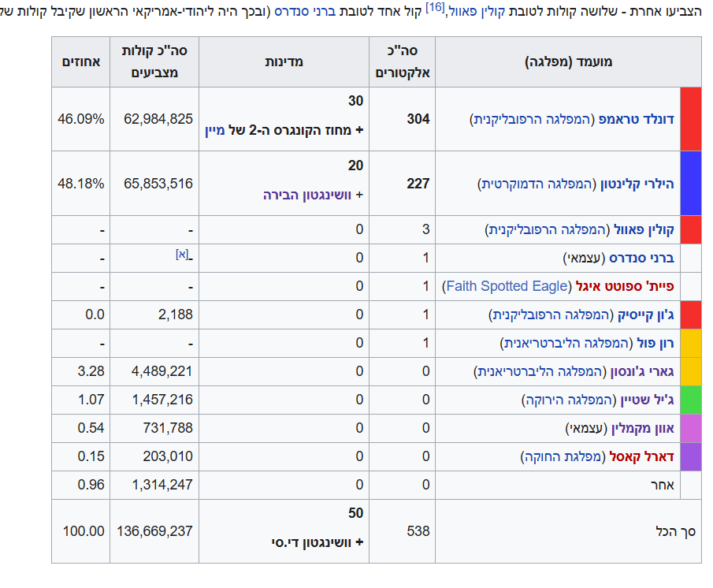Screen dimensions: 713x588
Task: Open the Faith Spotted Eagle English link
Action: pyautogui.click(x=506, y=286)
